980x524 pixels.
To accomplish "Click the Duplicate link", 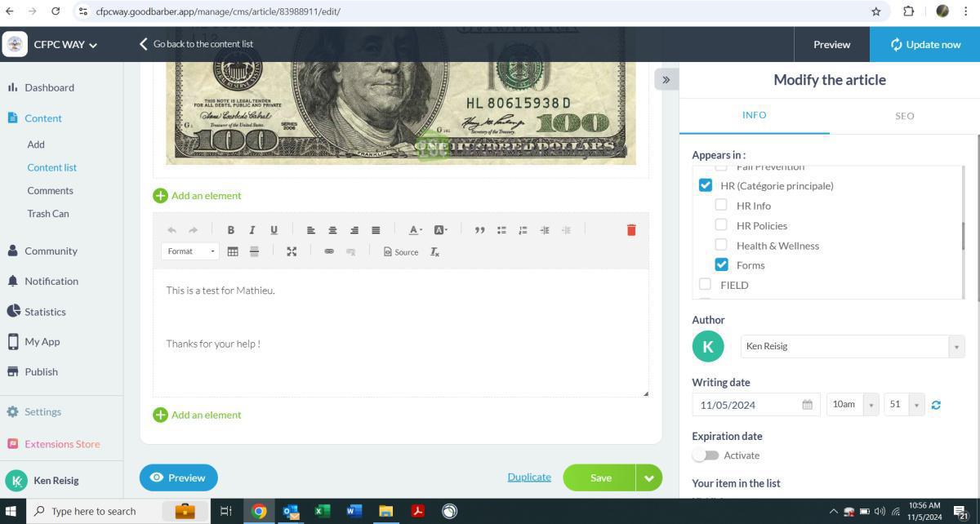I will coord(529,477).
